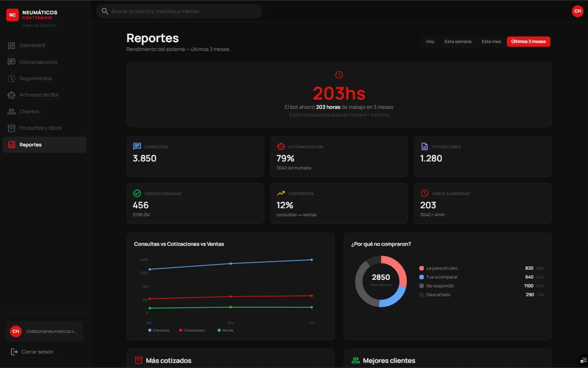This screenshot has width=588, height=368.
Task: Click the Conversión trend arrow icon
Action: point(281,193)
